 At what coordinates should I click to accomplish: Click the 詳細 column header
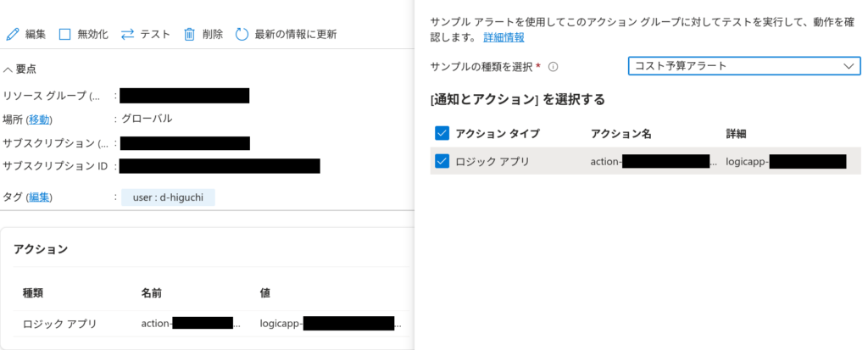pos(736,133)
